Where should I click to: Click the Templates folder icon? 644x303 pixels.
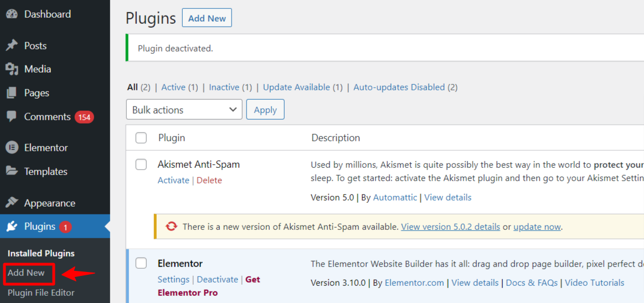(12, 171)
